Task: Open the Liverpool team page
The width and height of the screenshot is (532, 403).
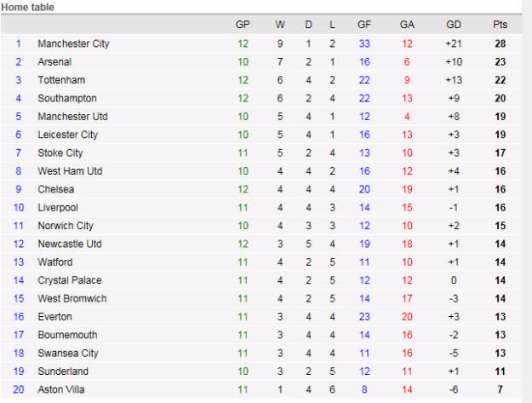Action: 58,208
